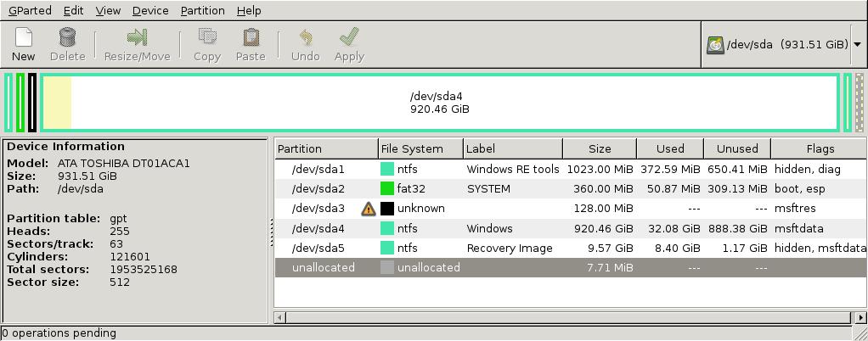Click the boot, esp flags cell
The image size is (868, 341).
[x=800, y=189]
